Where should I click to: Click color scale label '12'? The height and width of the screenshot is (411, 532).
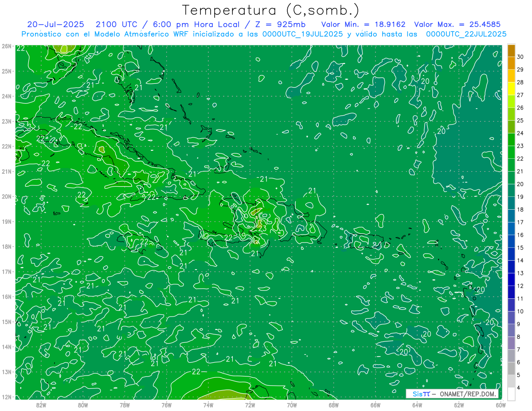tap(520, 286)
